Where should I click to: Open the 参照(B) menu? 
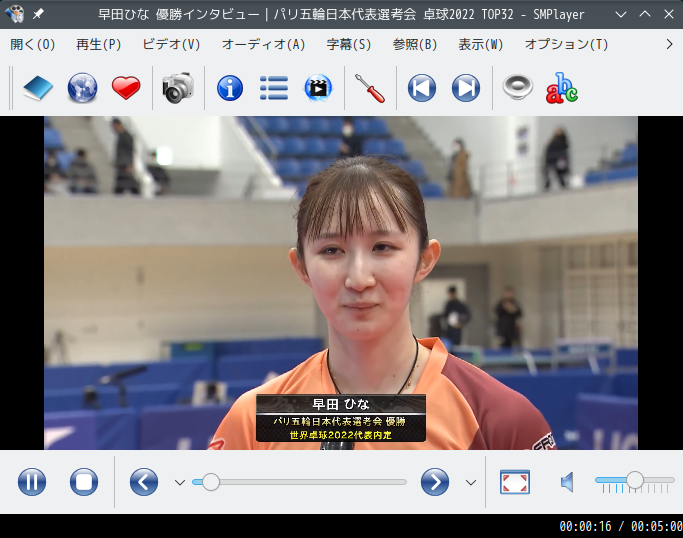tap(415, 44)
